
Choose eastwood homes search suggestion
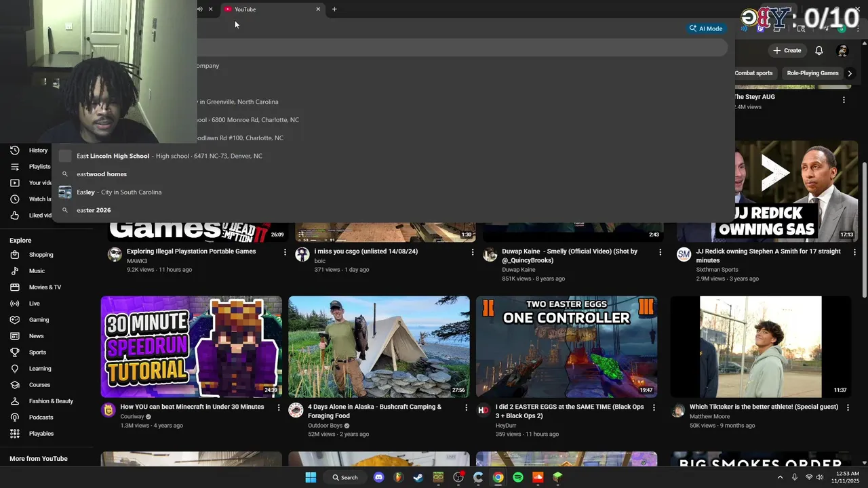393,174
